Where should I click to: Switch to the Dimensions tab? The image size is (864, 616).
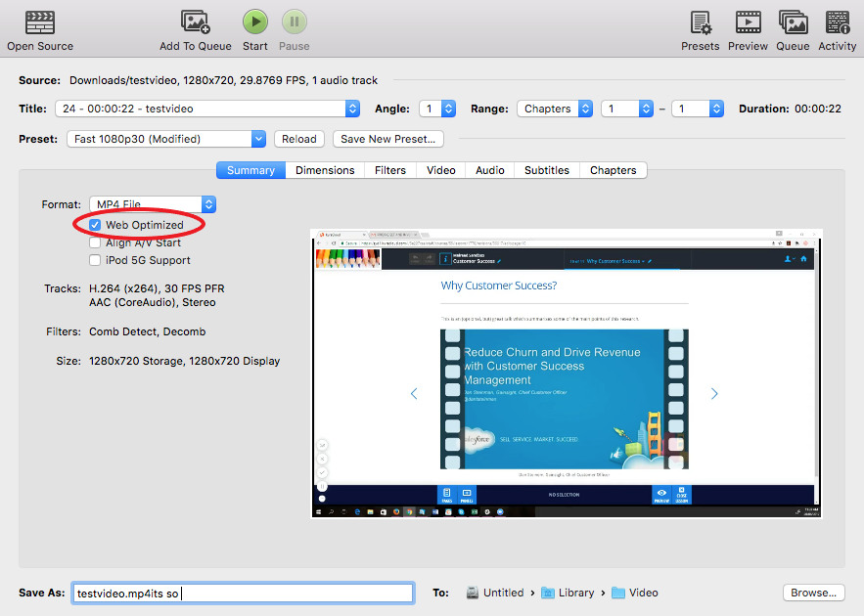coord(325,170)
